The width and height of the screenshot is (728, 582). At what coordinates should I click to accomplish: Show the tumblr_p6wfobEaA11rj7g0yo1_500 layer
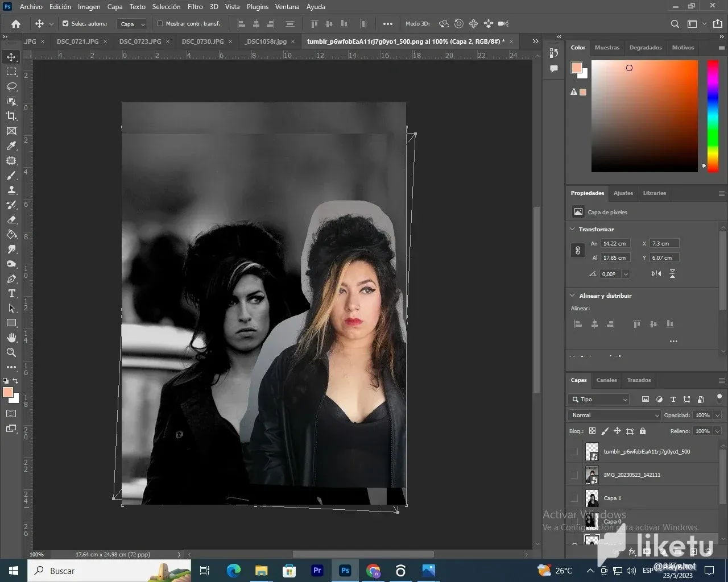[574, 452]
